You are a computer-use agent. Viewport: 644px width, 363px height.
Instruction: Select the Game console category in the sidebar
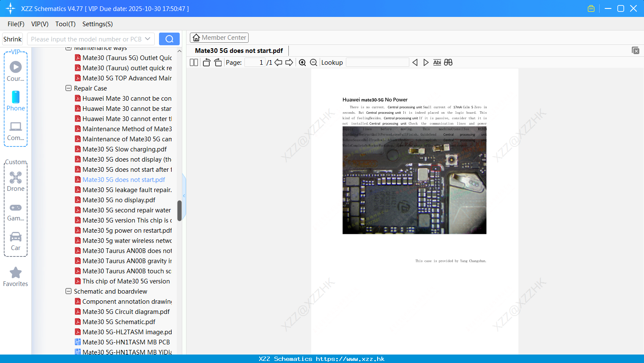point(16,212)
